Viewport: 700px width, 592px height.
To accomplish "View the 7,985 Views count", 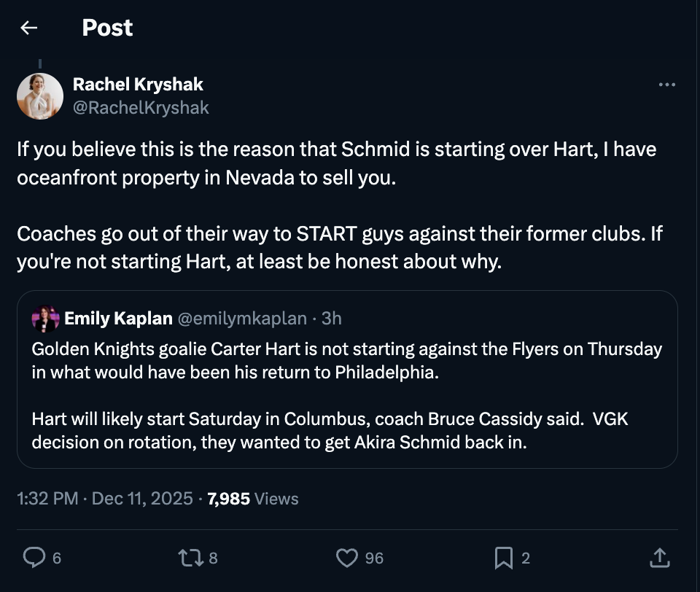I will (253, 499).
